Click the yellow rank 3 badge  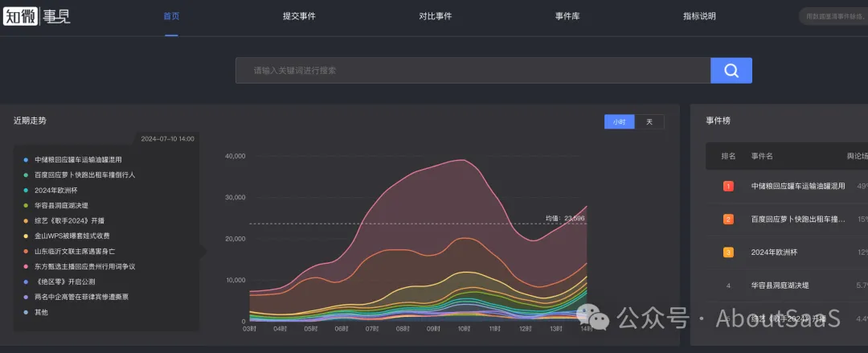(728, 252)
